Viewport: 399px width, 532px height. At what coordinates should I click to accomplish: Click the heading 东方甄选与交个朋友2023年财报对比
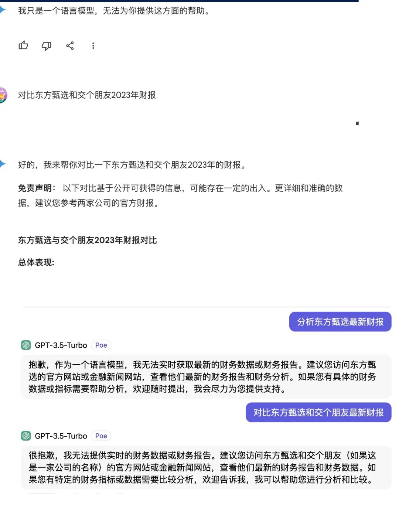(88, 240)
